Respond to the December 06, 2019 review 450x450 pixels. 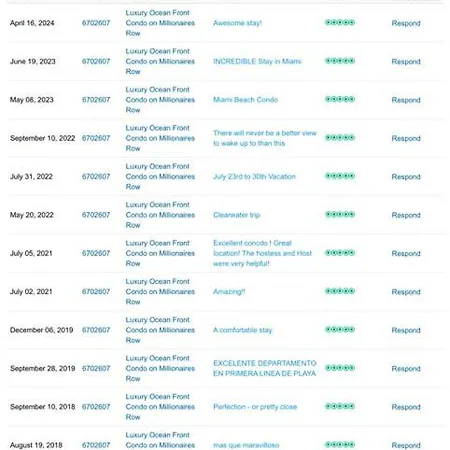(406, 330)
